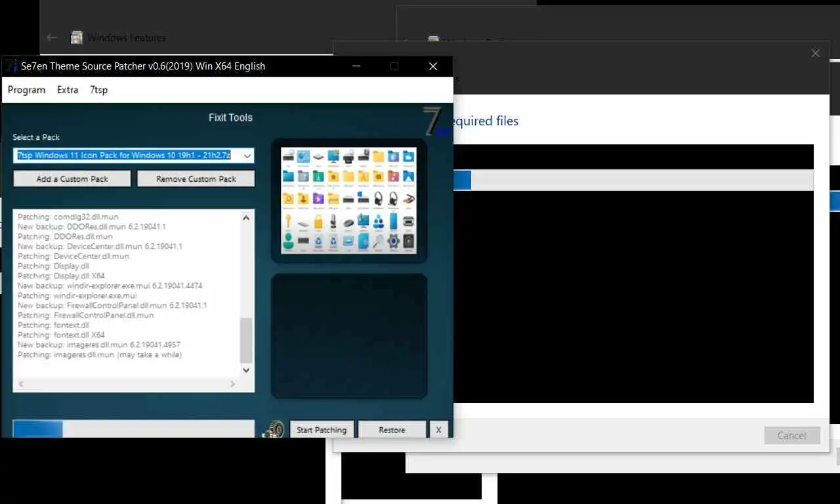This screenshot has width=840, height=504.
Task: Click log line 'Patching: windir-explorer.exe.mui'
Action: point(77,295)
